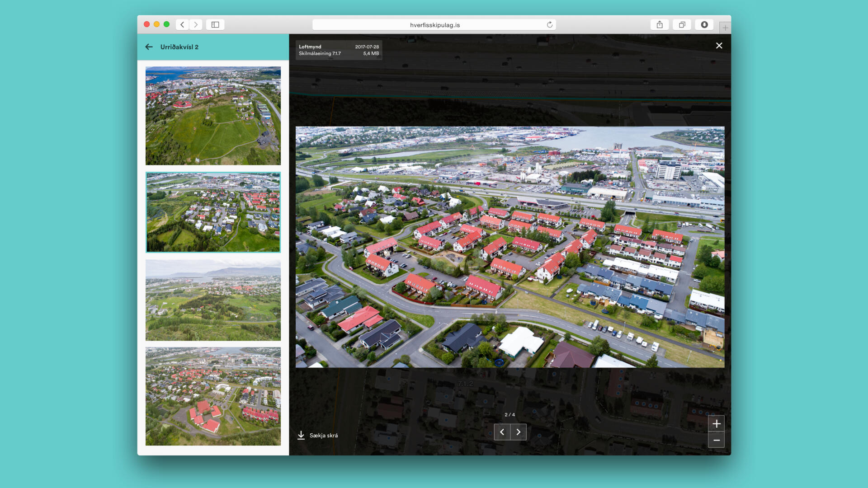Reload the page in the address bar

tap(550, 25)
